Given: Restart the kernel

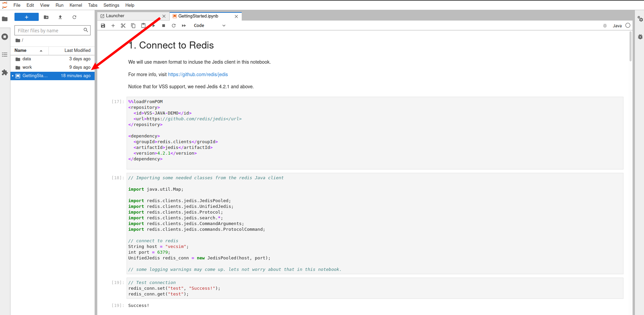Looking at the screenshot, I should click(x=174, y=26).
